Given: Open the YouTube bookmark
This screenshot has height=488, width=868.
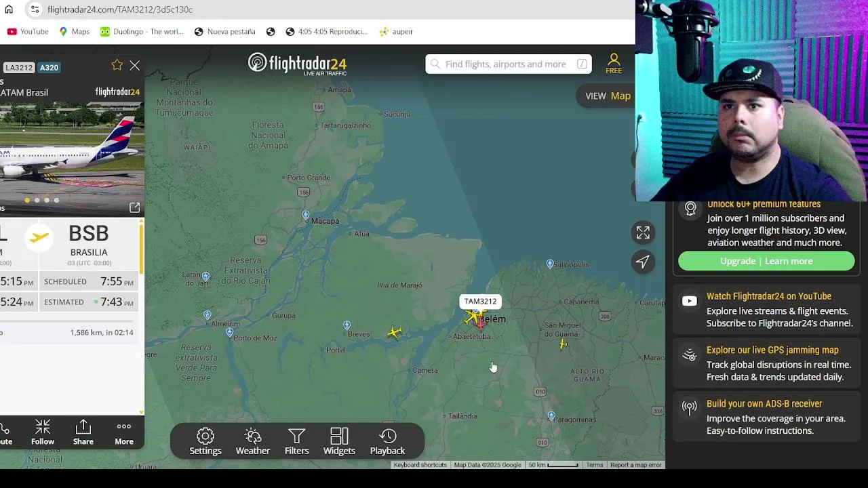Looking at the screenshot, I should tap(28, 31).
